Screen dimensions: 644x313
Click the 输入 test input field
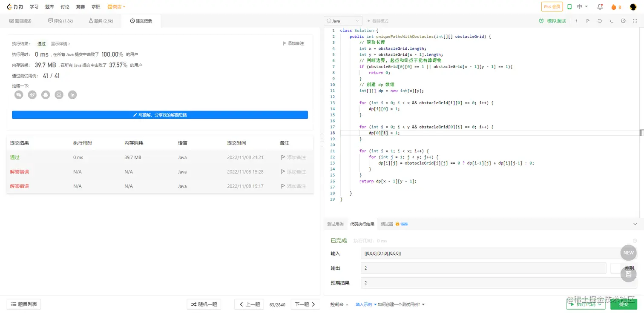pyautogui.click(x=499, y=253)
